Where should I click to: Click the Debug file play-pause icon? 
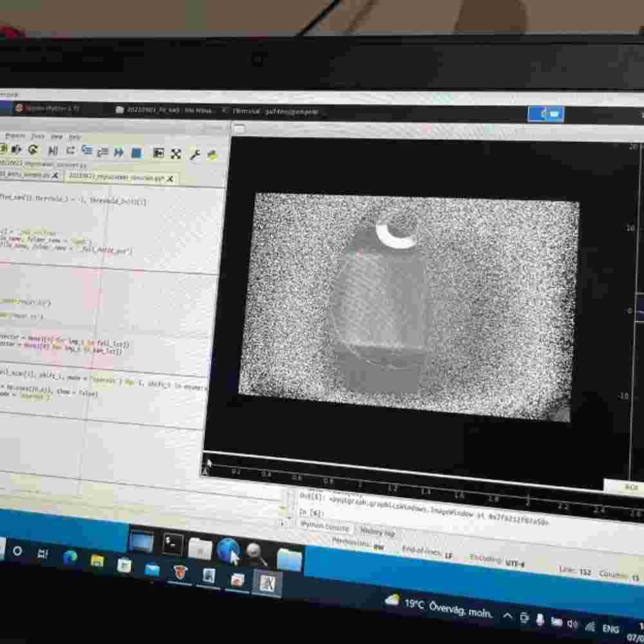click(x=53, y=151)
